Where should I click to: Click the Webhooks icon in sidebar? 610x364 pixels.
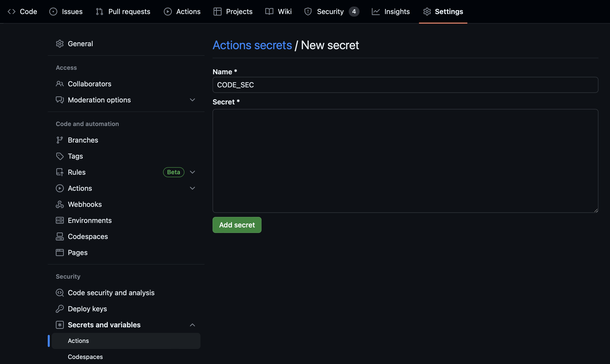pyautogui.click(x=60, y=204)
